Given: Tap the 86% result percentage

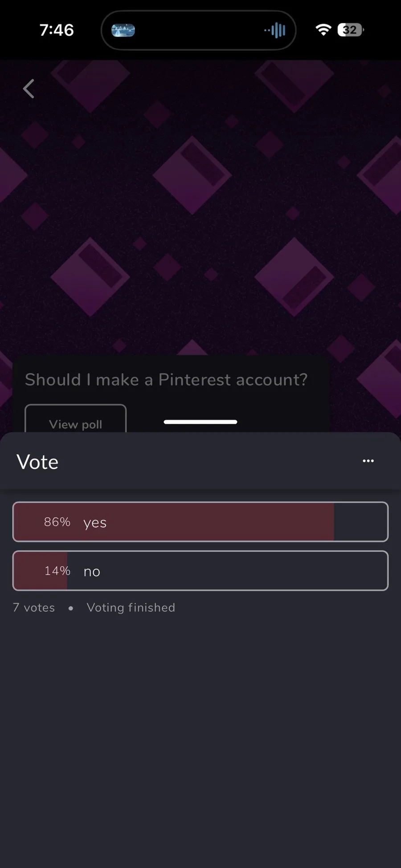Looking at the screenshot, I should point(57,522).
